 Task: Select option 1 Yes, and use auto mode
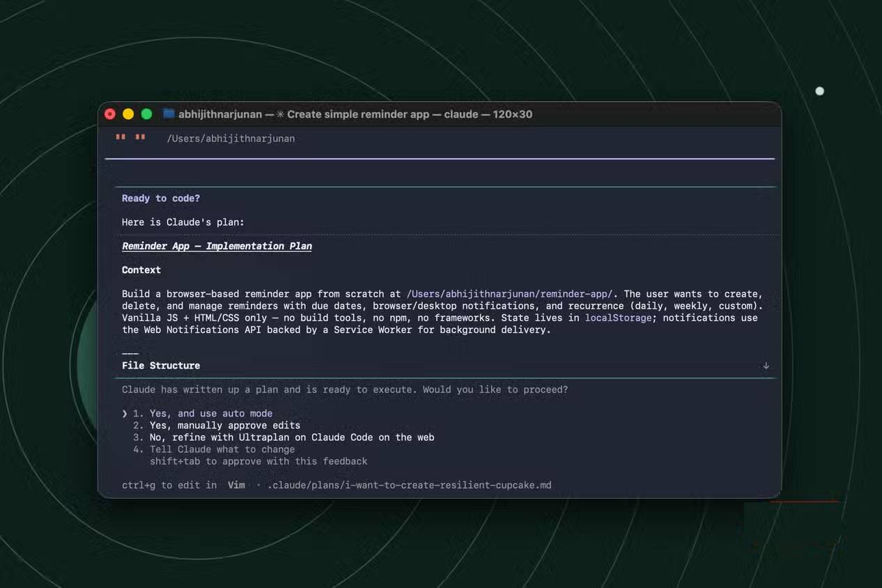tap(203, 413)
